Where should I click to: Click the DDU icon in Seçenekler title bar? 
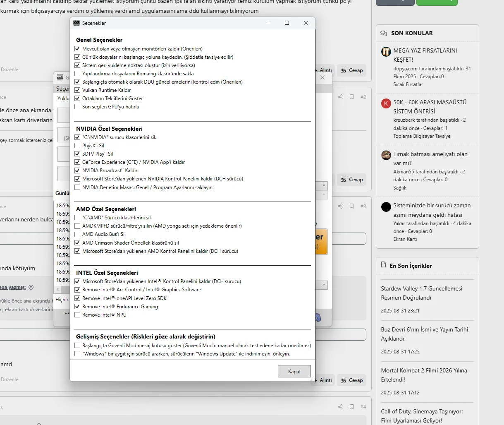pos(76,23)
